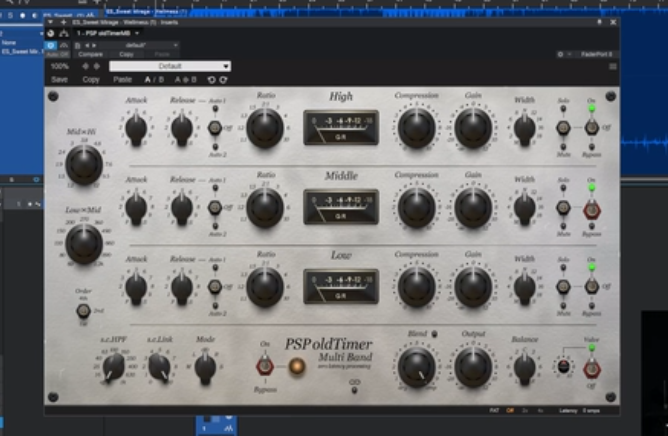Click the Auto: Off automation button
Viewport: 668px width, 436px height.
[57, 54]
